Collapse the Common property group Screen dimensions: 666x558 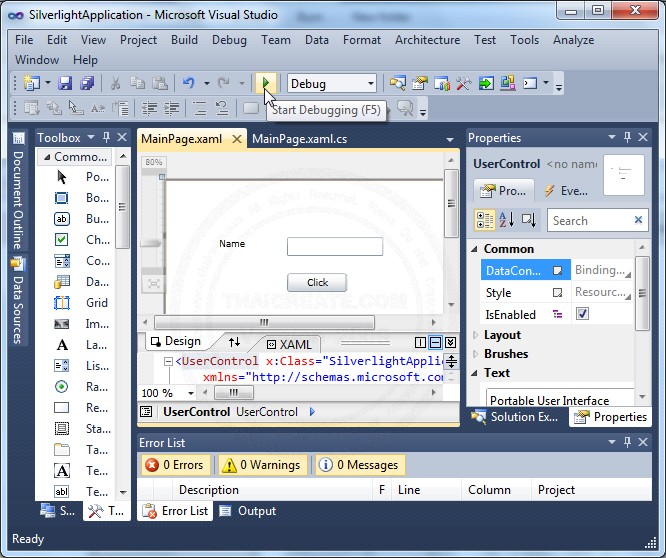[474, 249]
